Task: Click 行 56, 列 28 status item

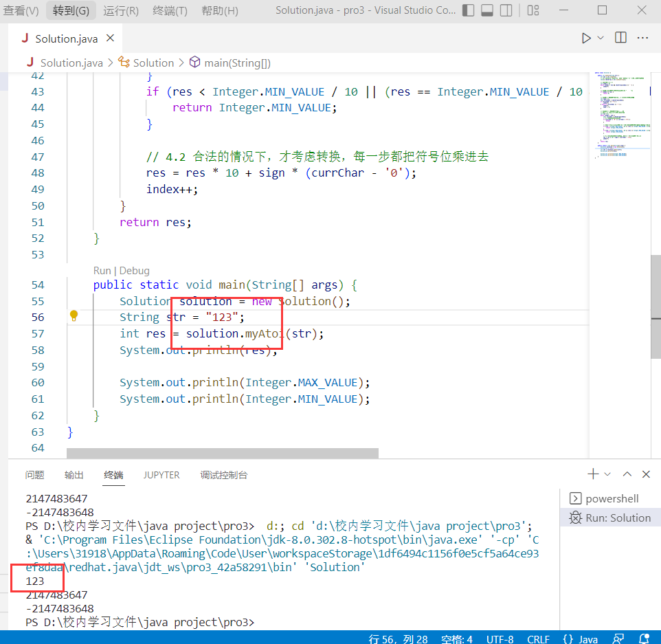Action: tap(398, 639)
